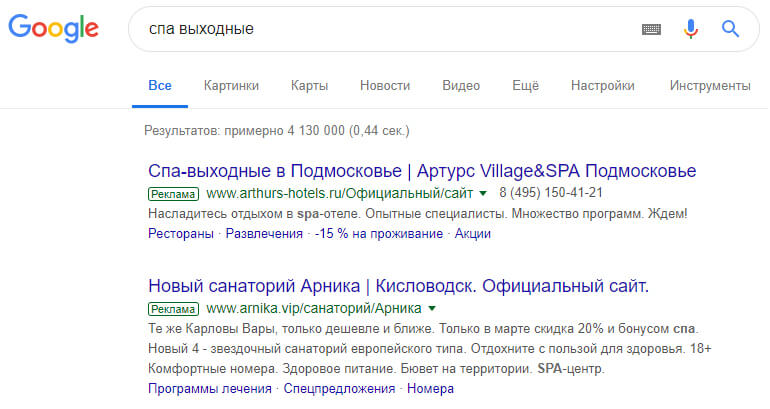Screen dimensions: 770x409
Task: Open the 'Инструменты' search tools
Action: tap(710, 85)
